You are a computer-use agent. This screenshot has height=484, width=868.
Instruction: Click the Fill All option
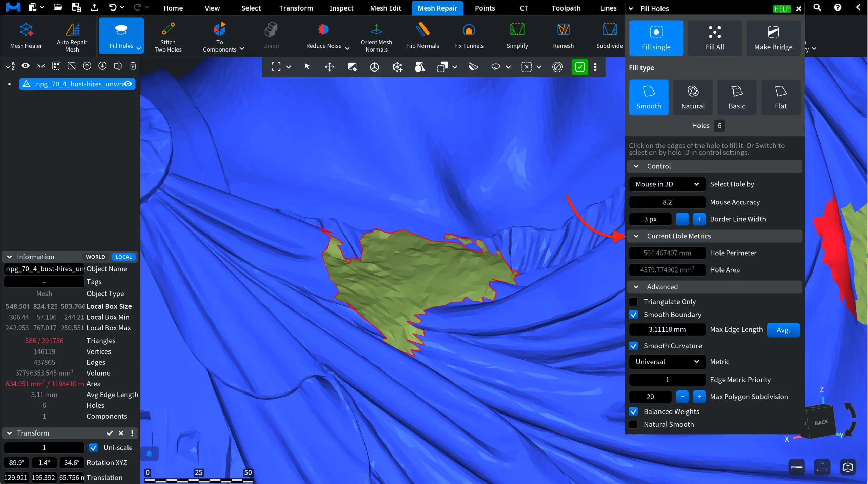coord(714,38)
